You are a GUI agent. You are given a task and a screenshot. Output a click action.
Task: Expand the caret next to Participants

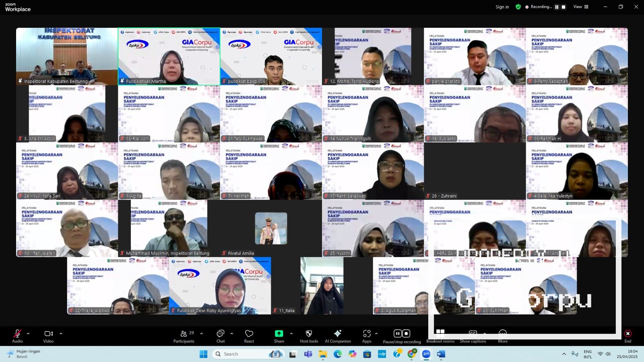[x=202, y=333]
